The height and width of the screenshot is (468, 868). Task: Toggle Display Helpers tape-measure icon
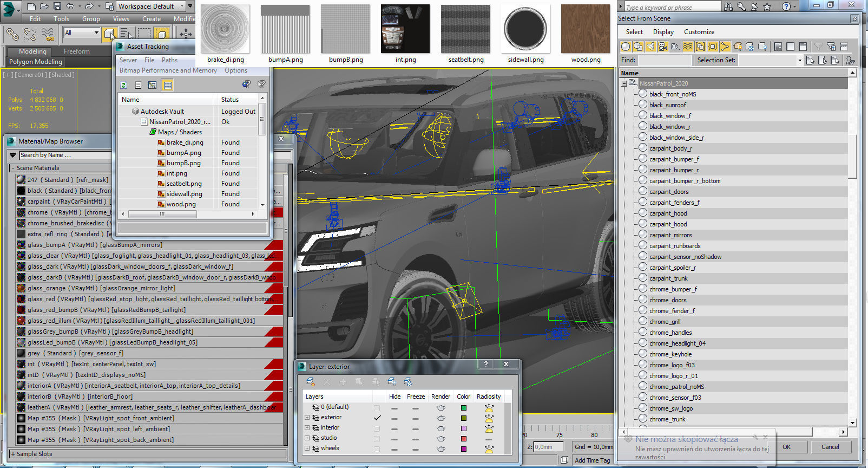675,47
